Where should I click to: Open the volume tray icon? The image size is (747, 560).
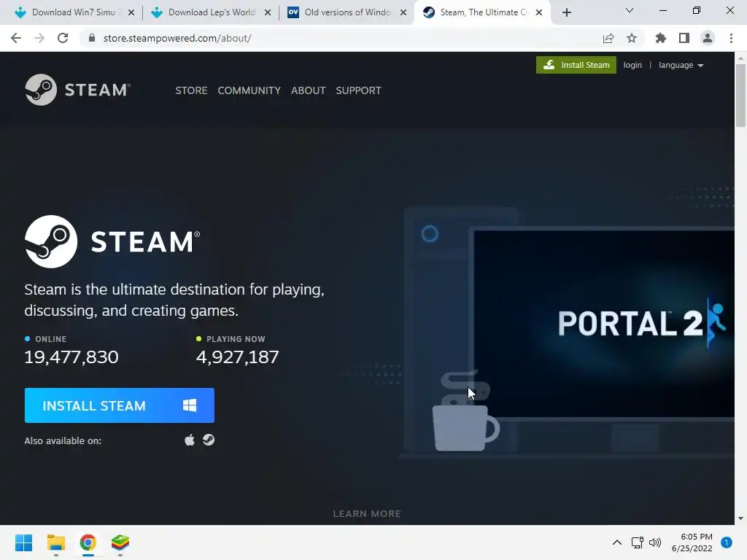(656, 542)
